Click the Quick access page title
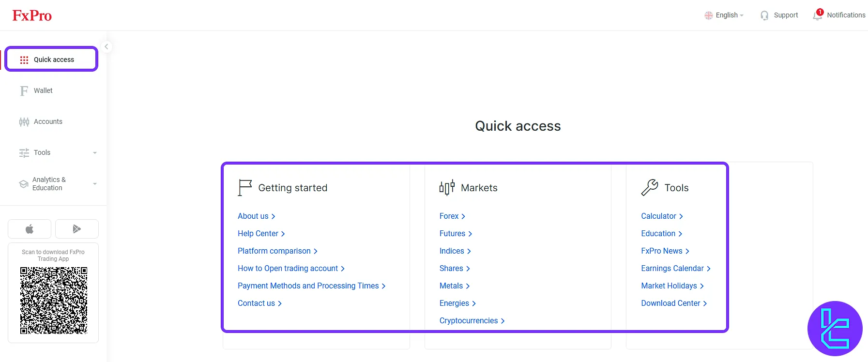This screenshot has height=362, width=868. tap(518, 126)
